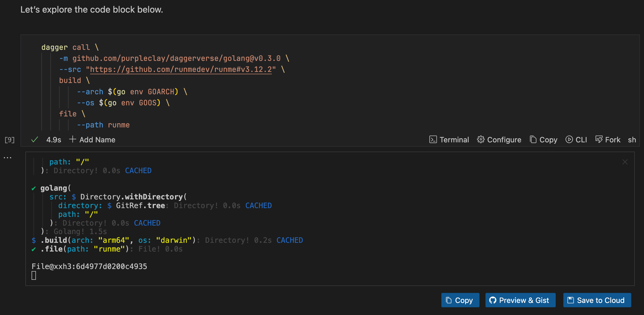
Task: Click the terminal cursor in output
Action: [x=34, y=275]
